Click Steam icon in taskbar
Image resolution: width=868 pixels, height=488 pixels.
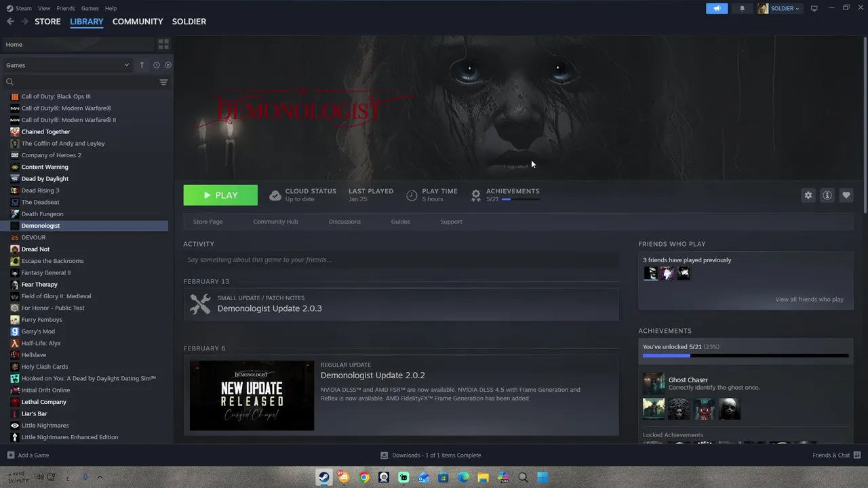tap(324, 477)
